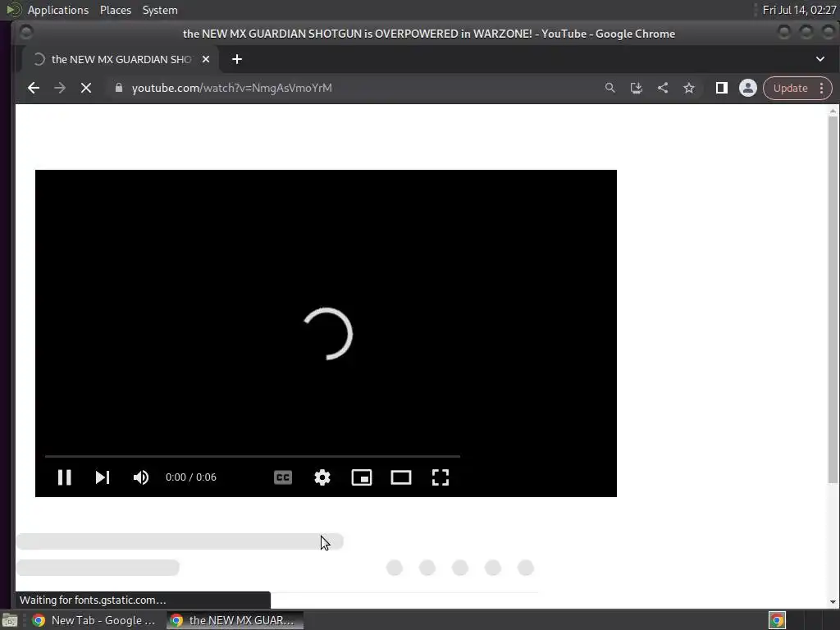Open the tab search chevron

point(820,59)
